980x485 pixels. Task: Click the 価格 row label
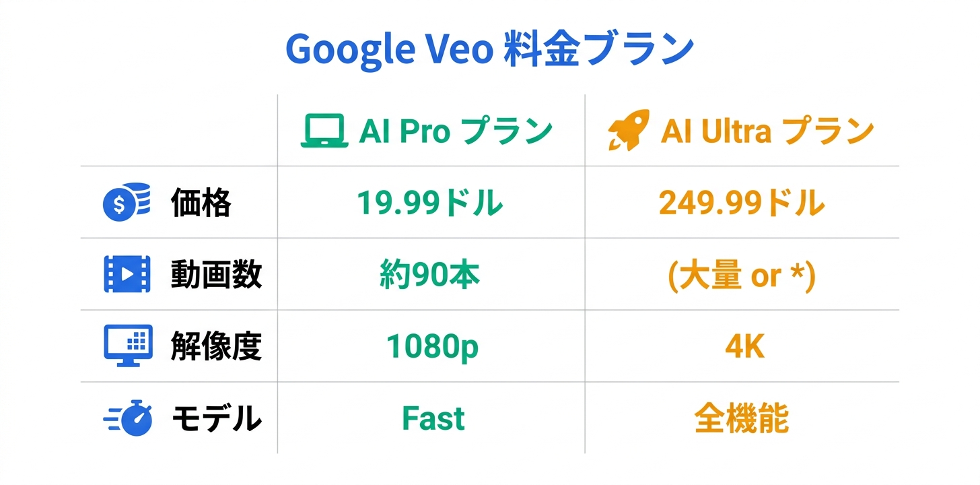click(201, 203)
